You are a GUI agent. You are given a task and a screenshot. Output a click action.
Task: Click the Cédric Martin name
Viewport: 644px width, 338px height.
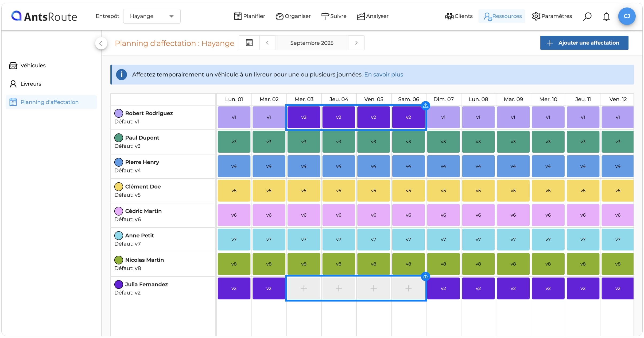point(143,211)
